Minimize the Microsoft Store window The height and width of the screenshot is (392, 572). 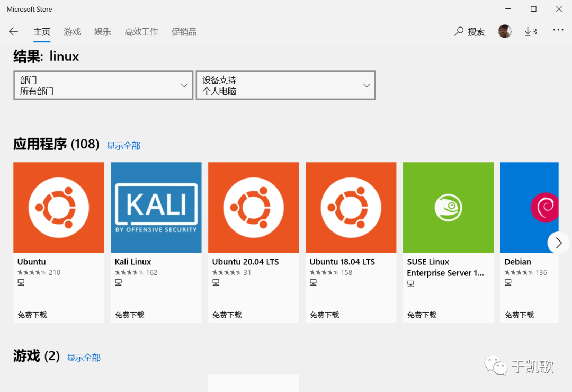508,9
